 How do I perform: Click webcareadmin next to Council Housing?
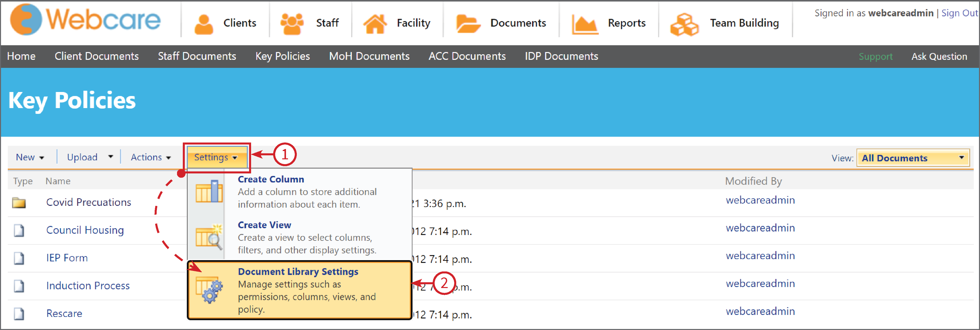coord(760,228)
